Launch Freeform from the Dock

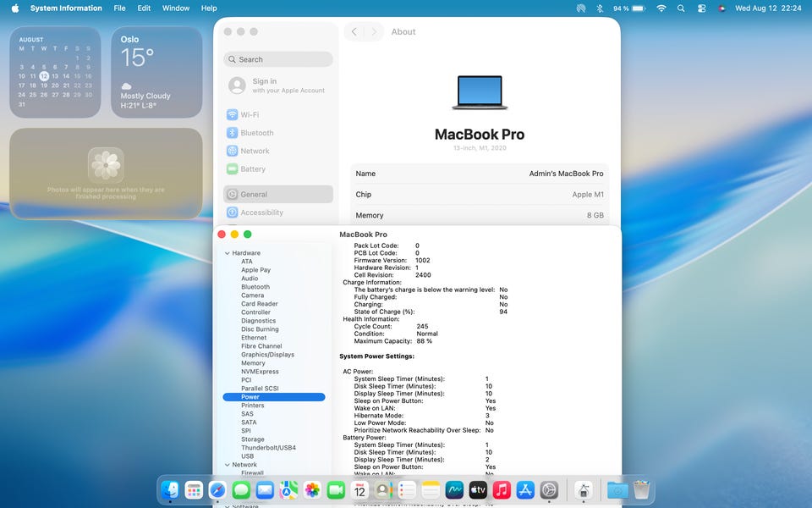click(x=454, y=489)
